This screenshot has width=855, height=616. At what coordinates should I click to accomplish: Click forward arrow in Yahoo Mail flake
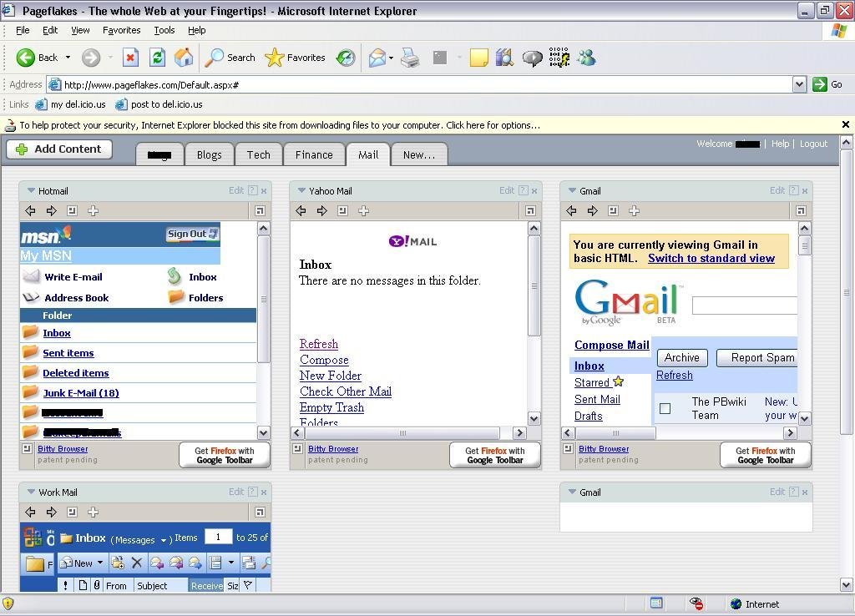point(321,210)
